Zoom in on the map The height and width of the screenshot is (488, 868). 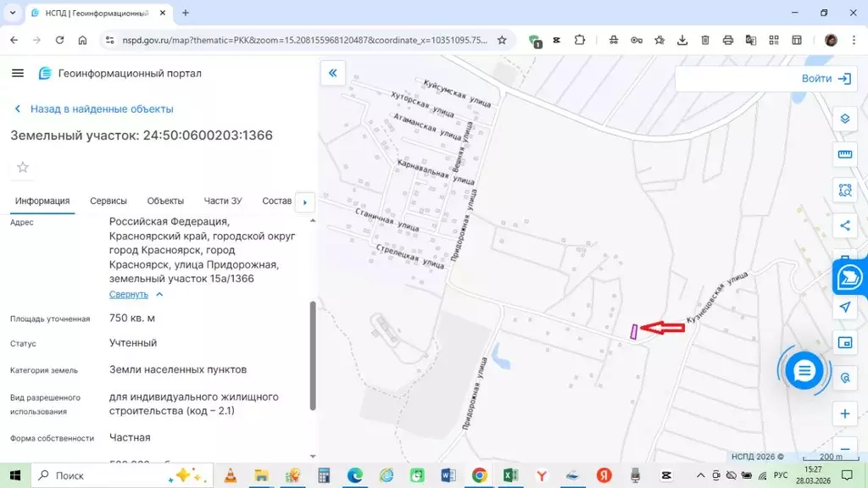pos(844,413)
